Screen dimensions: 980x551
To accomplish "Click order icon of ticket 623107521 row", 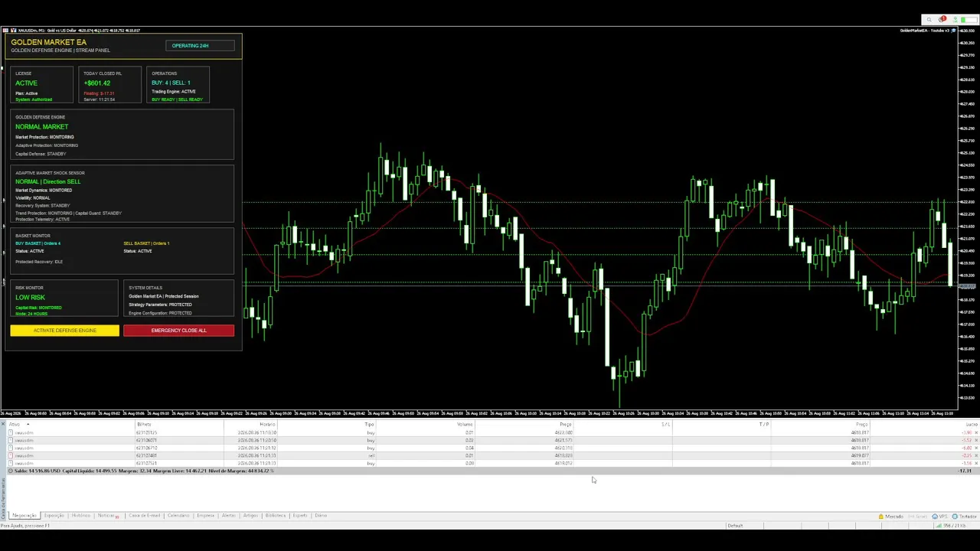I will [x=11, y=464].
